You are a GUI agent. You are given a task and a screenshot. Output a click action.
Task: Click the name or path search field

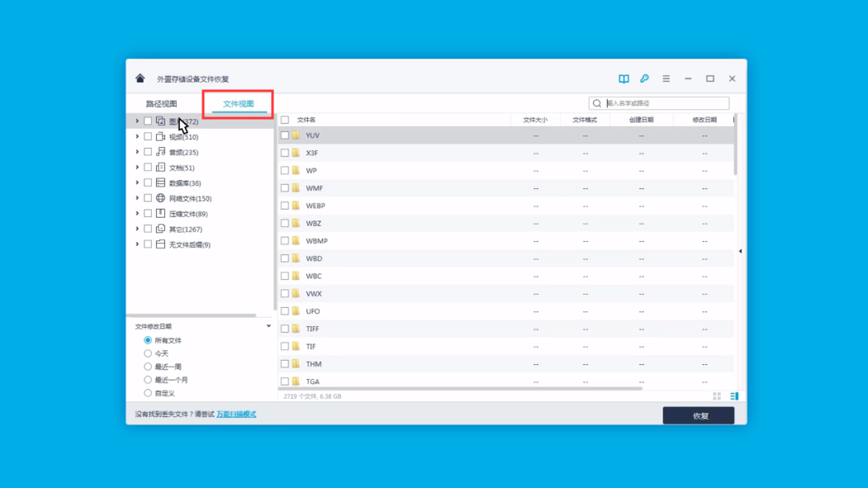659,103
